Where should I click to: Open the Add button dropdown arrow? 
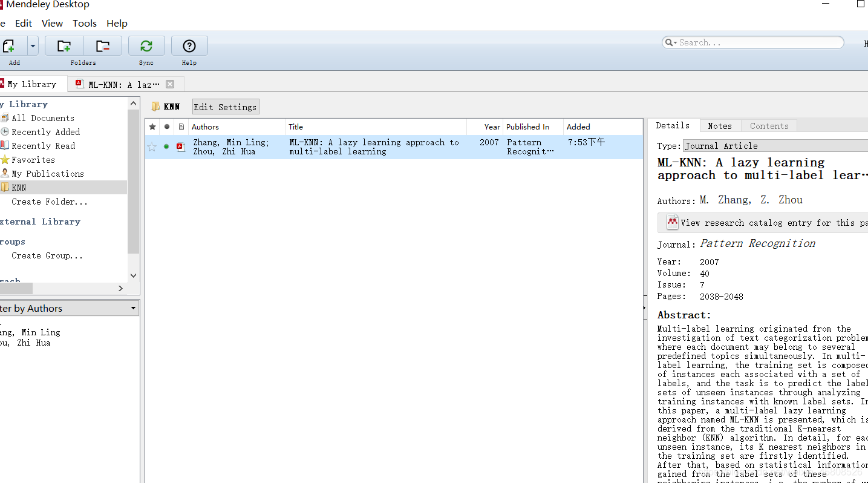(33, 46)
